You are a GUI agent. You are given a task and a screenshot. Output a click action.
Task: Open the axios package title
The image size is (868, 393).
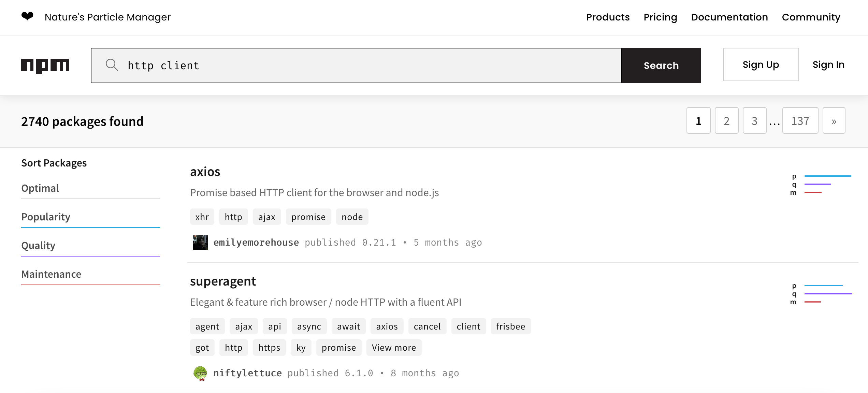205,172
